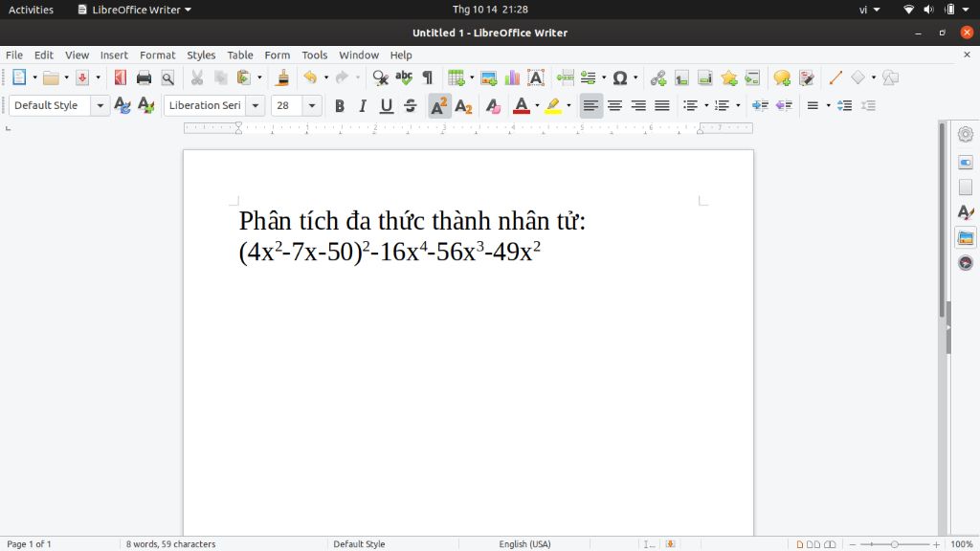Click the Font Size input field
The width and height of the screenshot is (980, 551).
(287, 105)
